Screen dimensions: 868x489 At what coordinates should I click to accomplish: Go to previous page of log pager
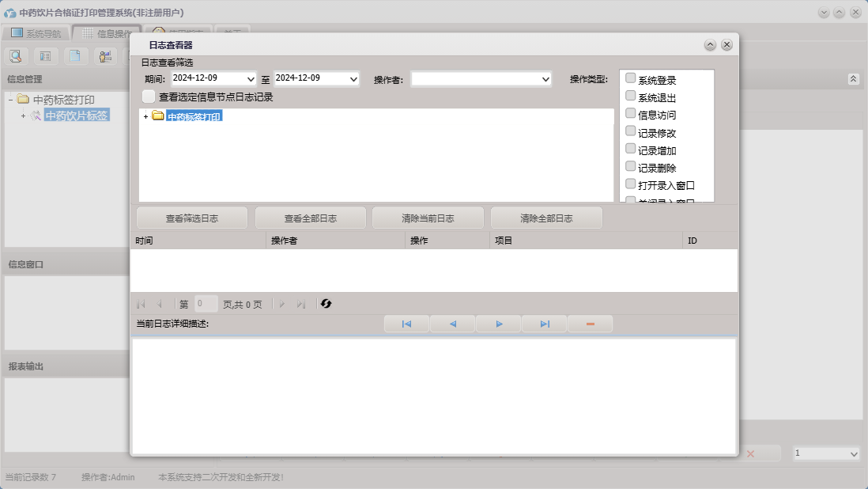click(x=160, y=304)
